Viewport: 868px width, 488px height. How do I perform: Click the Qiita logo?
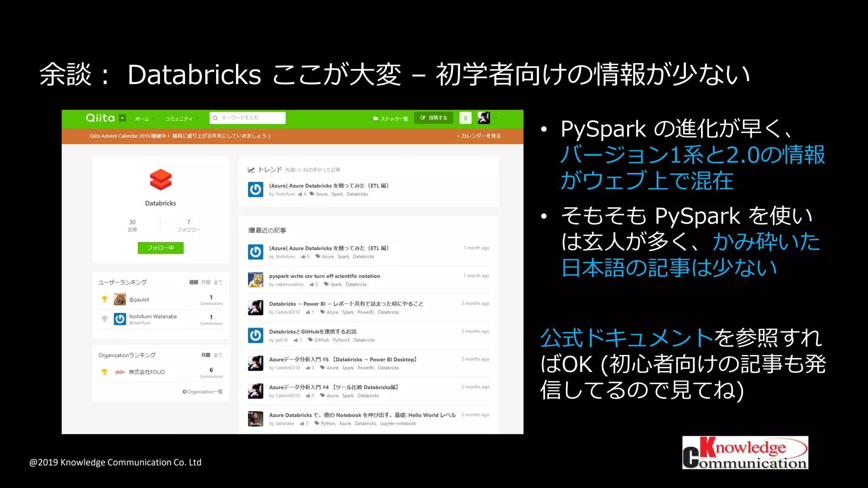coord(100,118)
